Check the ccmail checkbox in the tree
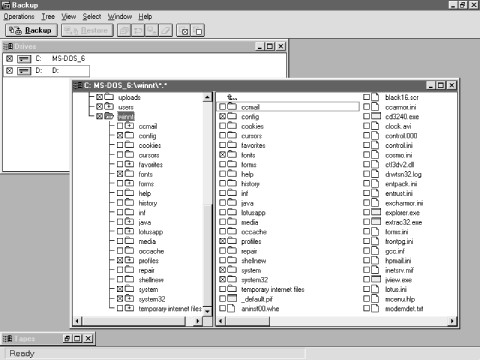The width and height of the screenshot is (481, 360). (120, 126)
